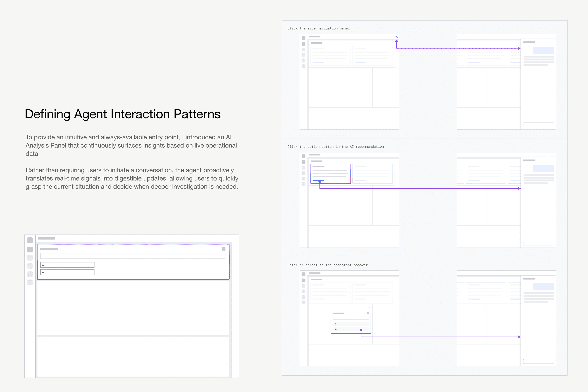Click the gray close square in the small assistant popover

pyautogui.click(x=368, y=313)
